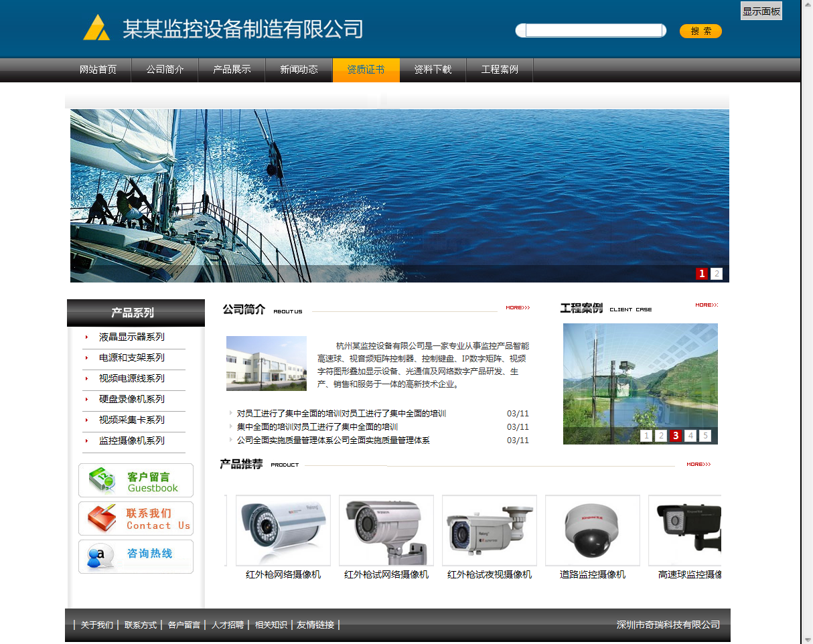Viewport: 813px width, 644px height.
Task: Select the 资料下载 navigation tab
Action: [433, 70]
